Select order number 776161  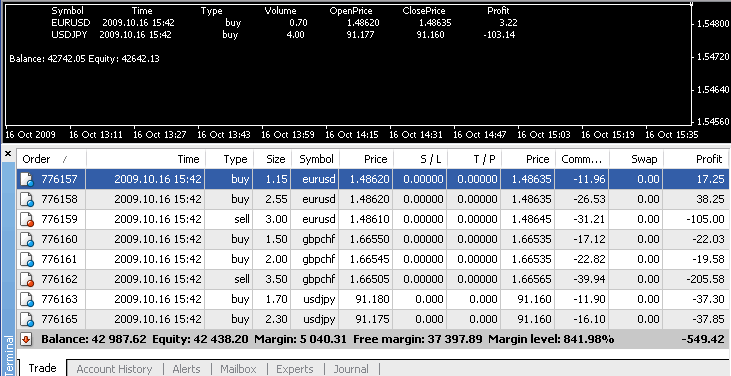click(x=59, y=260)
